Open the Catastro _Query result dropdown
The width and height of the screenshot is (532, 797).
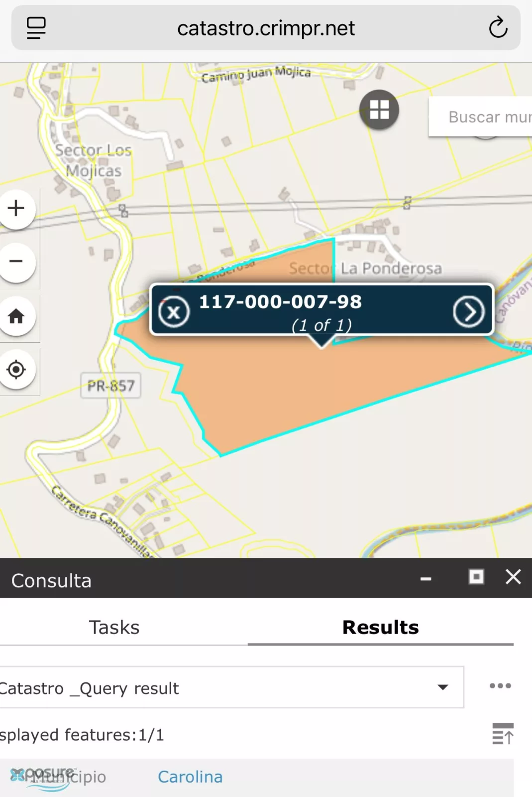click(x=231, y=687)
